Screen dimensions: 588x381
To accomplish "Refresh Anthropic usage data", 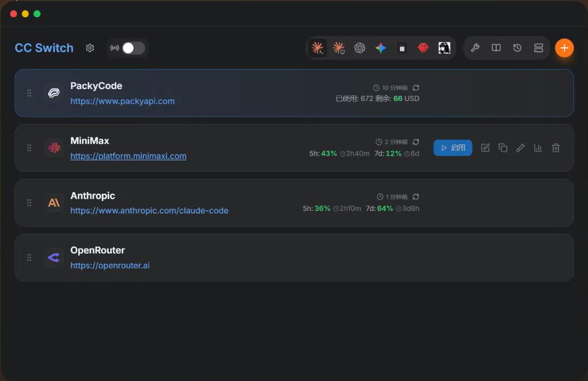I will (x=416, y=197).
